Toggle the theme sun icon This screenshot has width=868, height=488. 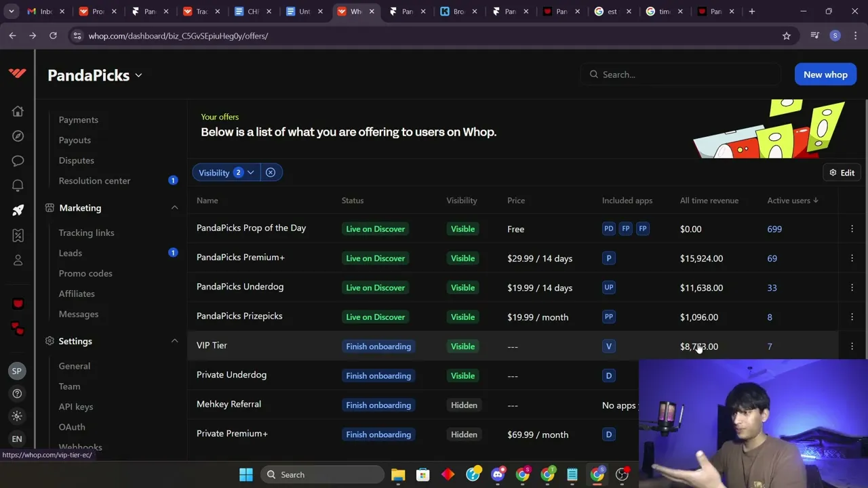pyautogui.click(x=17, y=416)
